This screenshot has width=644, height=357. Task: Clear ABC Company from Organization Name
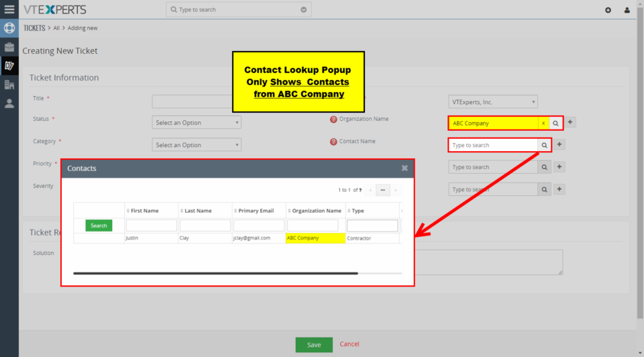click(x=543, y=123)
